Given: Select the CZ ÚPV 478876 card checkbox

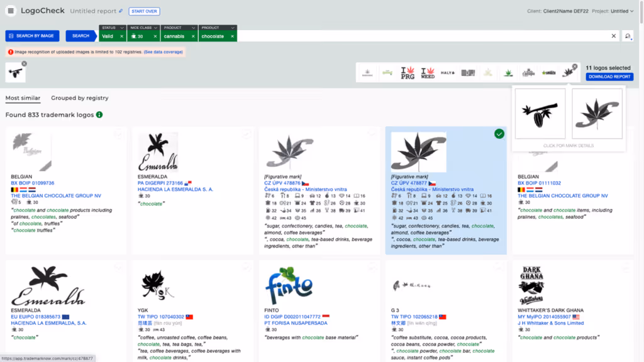Looking at the screenshot, I should pos(372,134).
